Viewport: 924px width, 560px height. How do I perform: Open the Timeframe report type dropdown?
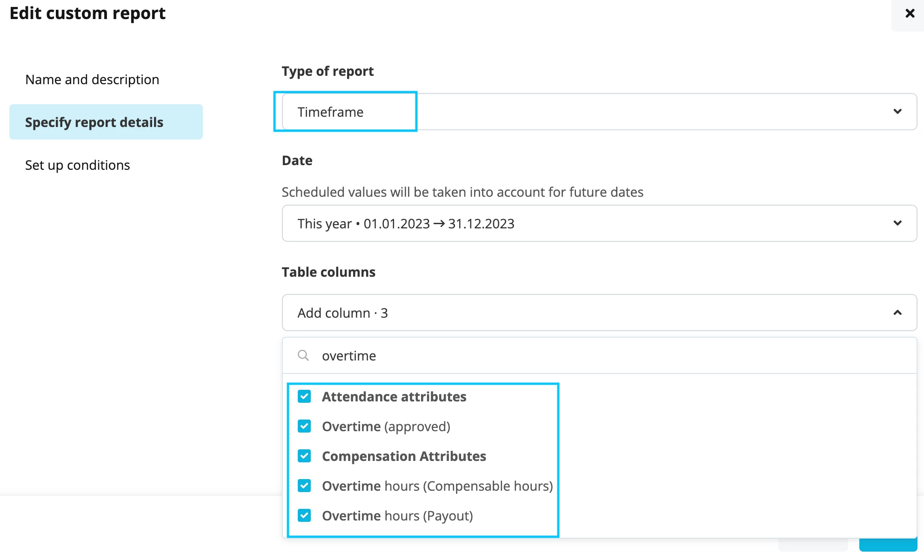(599, 112)
